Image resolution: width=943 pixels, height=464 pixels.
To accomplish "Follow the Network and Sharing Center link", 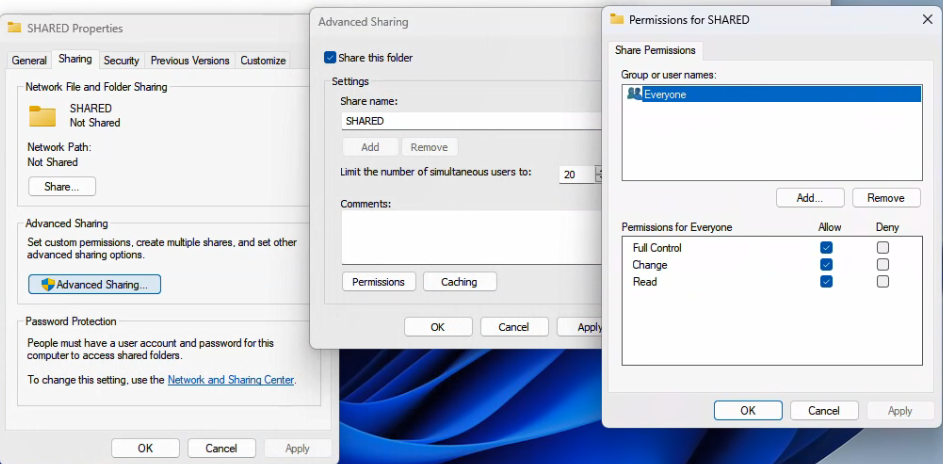I will (231, 380).
